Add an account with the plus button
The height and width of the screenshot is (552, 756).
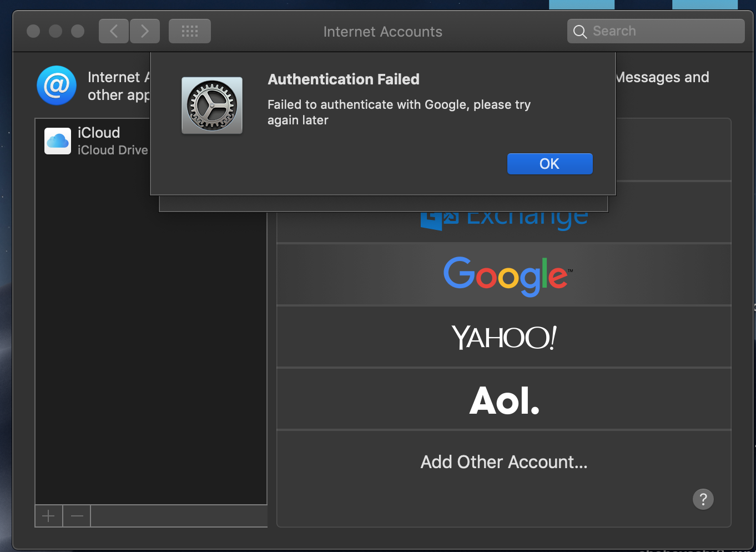click(x=49, y=516)
